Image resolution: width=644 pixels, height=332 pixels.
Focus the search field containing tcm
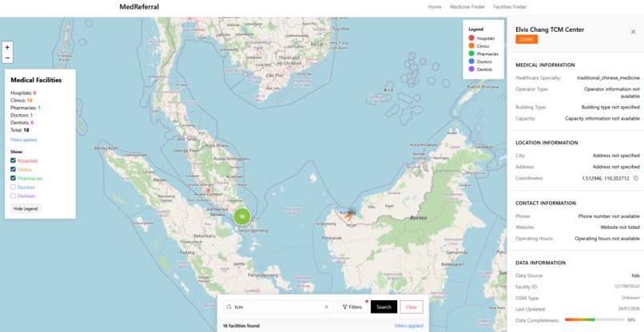pos(278,307)
